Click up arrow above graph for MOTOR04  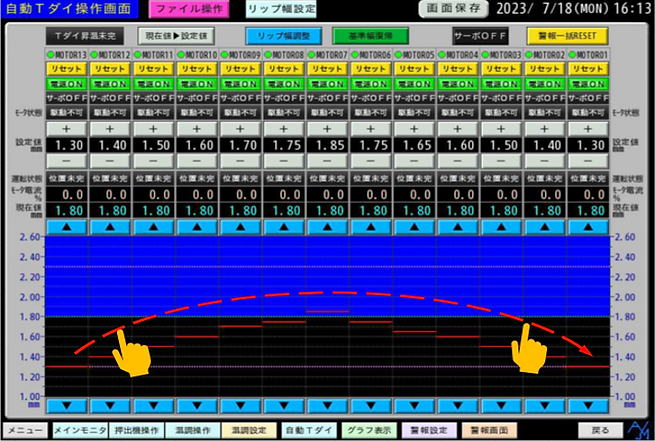(x=457, y=227)
